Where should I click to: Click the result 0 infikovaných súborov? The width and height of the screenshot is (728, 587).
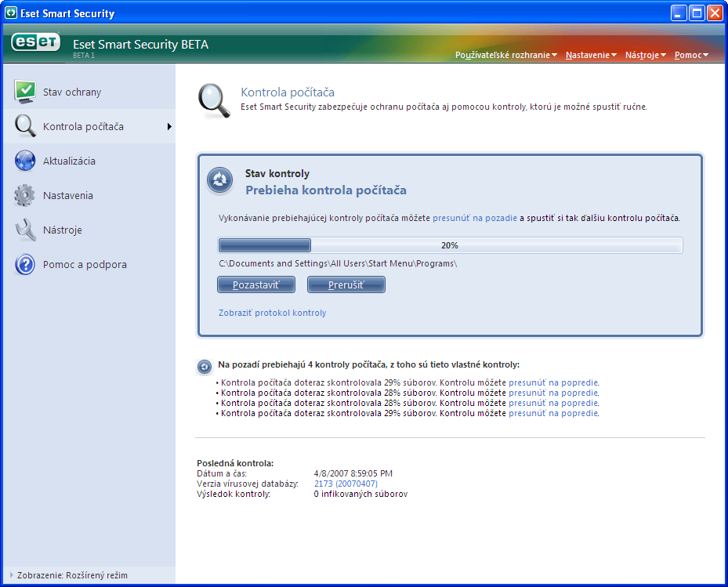pyautogui.click(x=360, y=494)
